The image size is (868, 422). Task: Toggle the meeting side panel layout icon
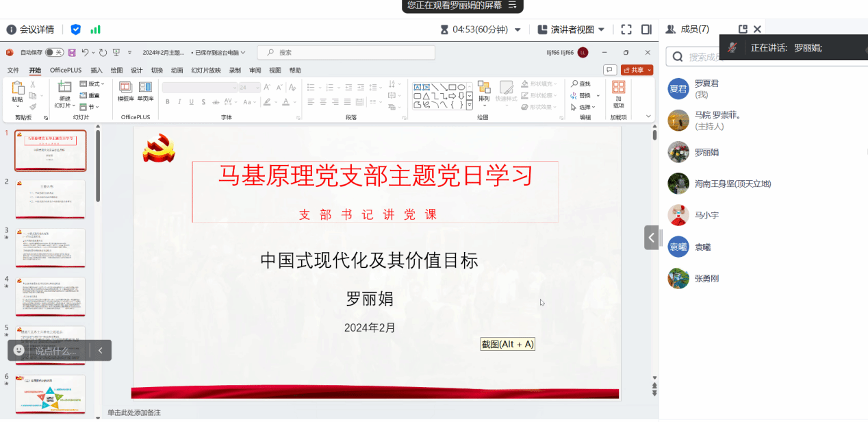646,29
